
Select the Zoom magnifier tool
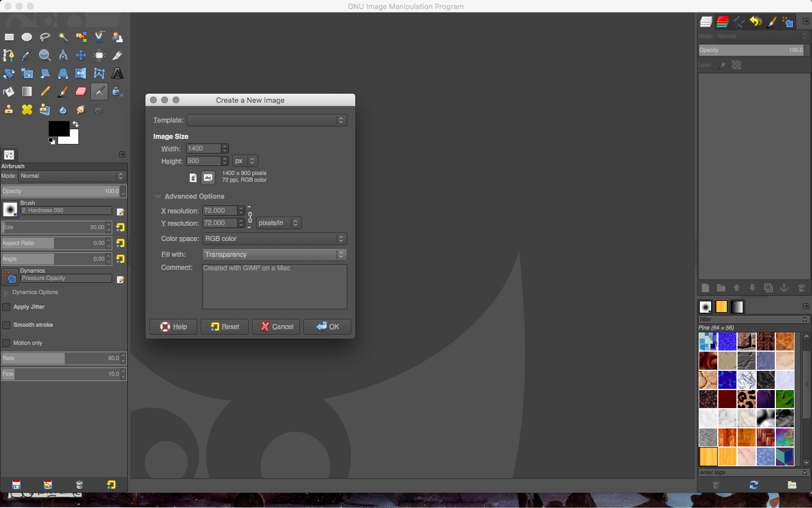(45, 55)
